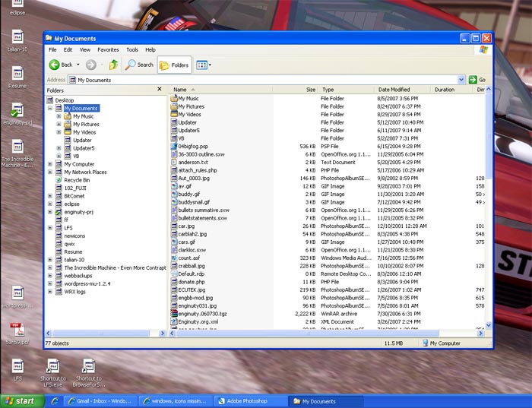Collapse the My Documents tree node

pos(50,109)
